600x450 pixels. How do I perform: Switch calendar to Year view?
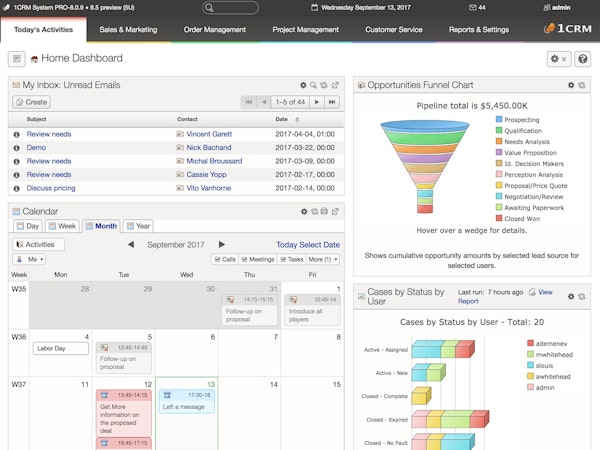(x=138, y=226)
